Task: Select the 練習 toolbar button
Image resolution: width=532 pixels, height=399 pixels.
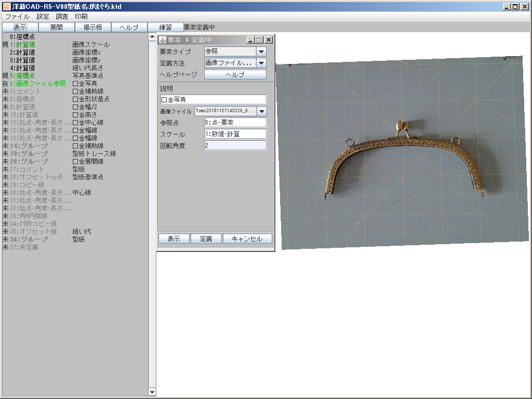Action: coord(165,27)
